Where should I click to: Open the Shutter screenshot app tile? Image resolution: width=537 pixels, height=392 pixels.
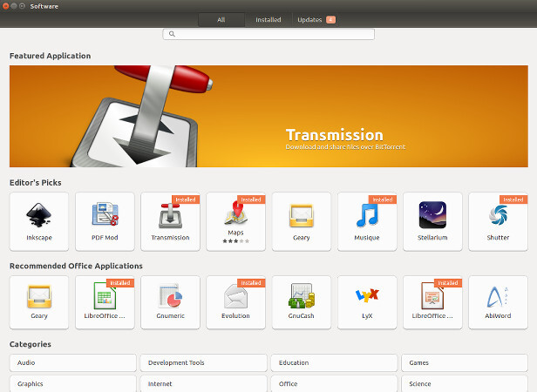tap(499, 221)
